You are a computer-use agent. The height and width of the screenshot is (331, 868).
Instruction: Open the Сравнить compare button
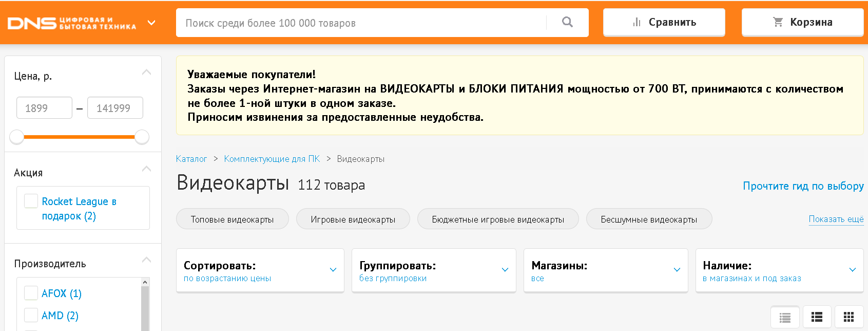[x=664, y=22]
